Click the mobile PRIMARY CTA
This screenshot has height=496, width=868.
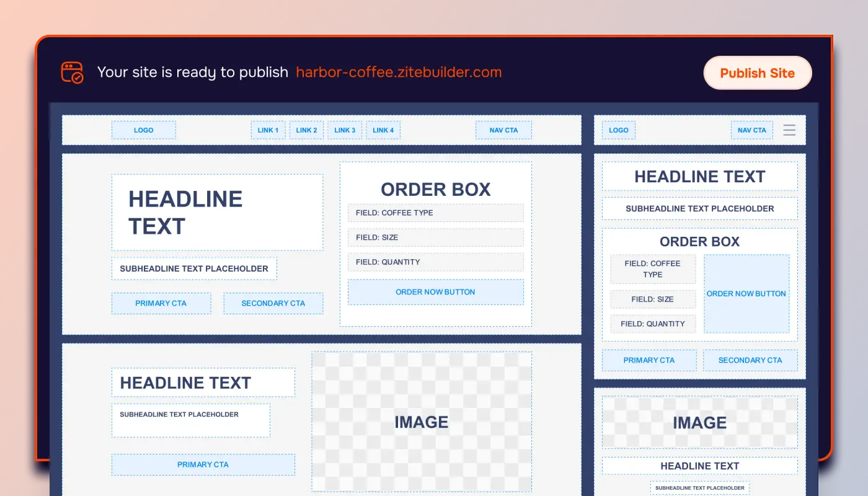pos(649,360)
